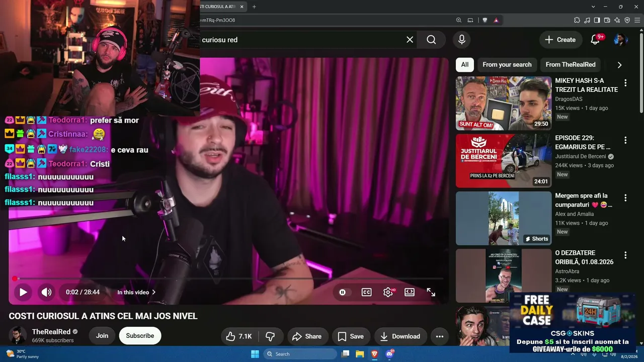Turn on closed captions
Viewport: 644px width, 362px height.
click(366, 292)
